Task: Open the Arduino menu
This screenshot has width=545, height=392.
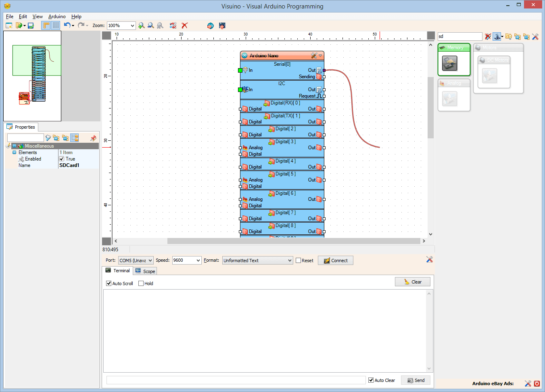Action: click(57, 17)
